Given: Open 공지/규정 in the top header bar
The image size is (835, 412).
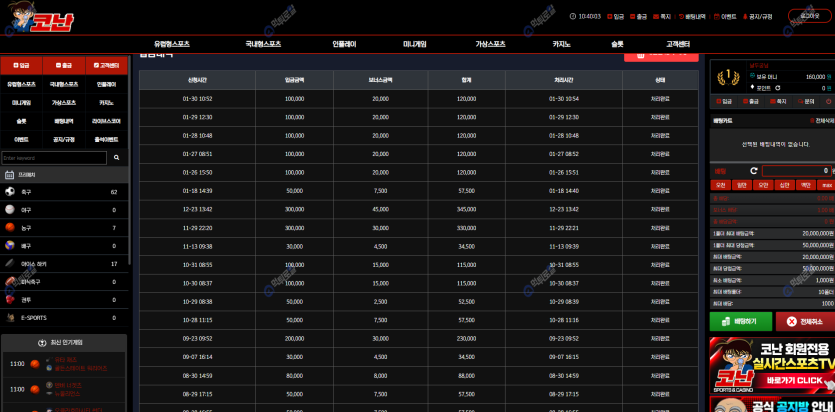Looking at the screenshot, I should 757,17.
